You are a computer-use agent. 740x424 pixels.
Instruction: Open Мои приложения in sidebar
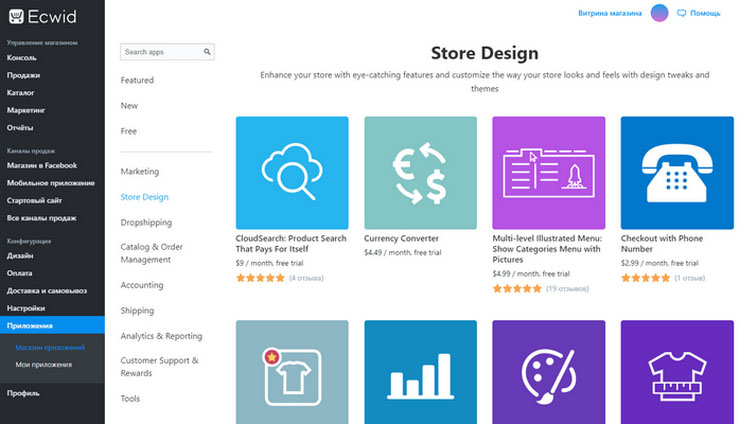pos(43,364)
